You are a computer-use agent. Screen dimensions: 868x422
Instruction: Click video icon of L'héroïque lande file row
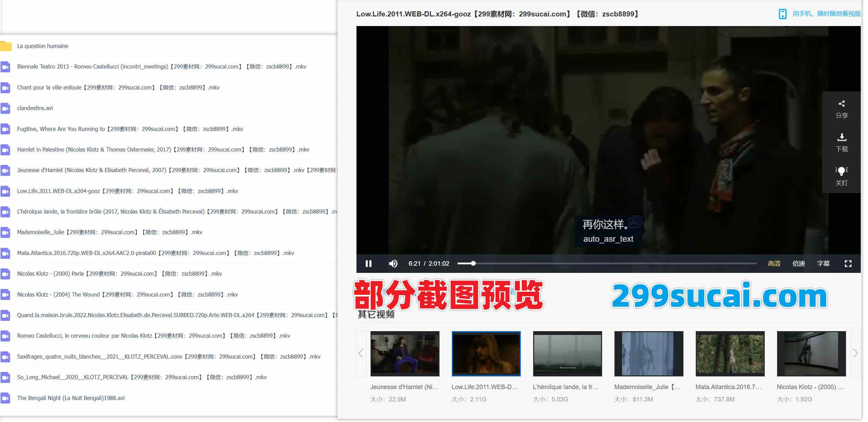click(x=5, y=212)
